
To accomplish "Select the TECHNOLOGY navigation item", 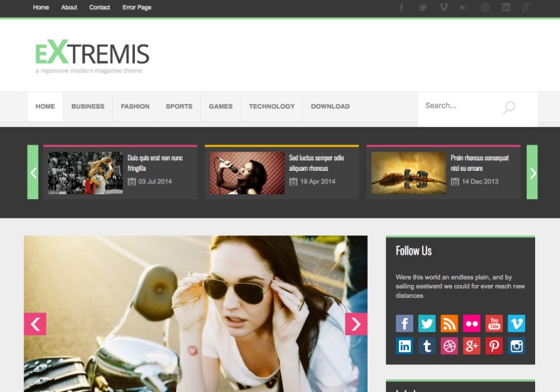I will pyautogui.click(x=272, y=106).
